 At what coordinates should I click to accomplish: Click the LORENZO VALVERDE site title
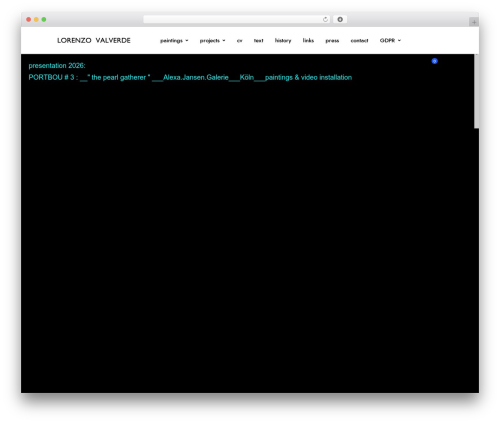pyautogui.click(x=94, y=40)
